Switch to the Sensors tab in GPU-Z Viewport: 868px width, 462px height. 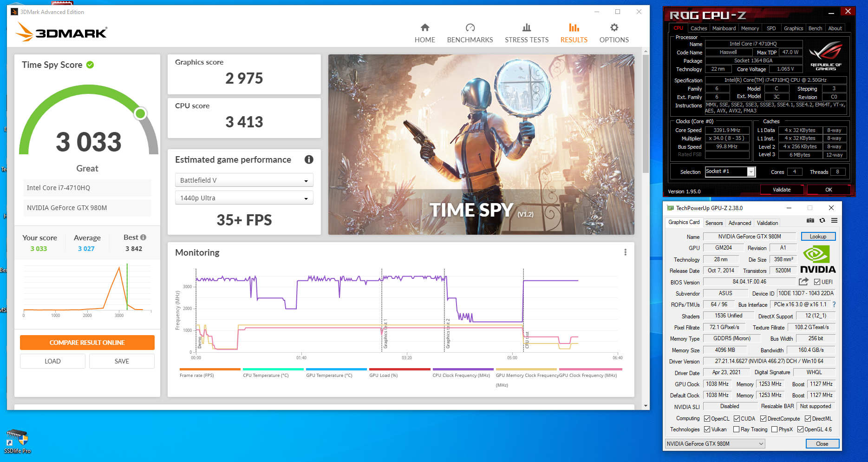(714, 223)
